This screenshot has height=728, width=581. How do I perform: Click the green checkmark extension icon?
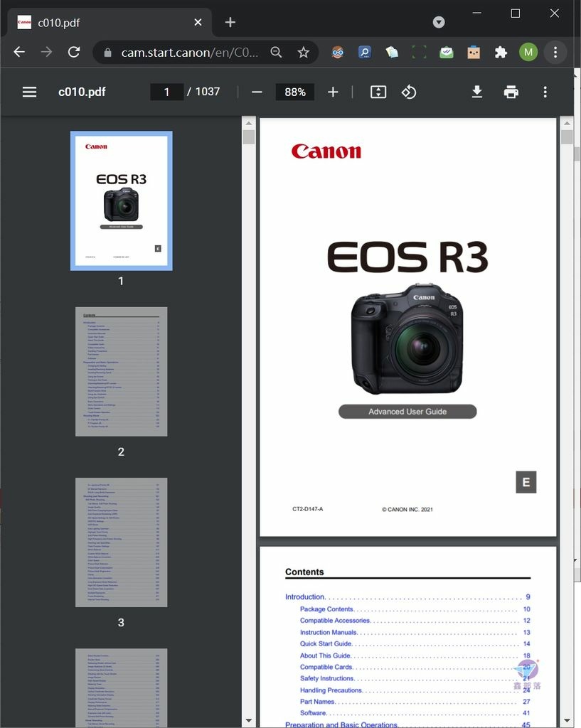pos(447,53)
